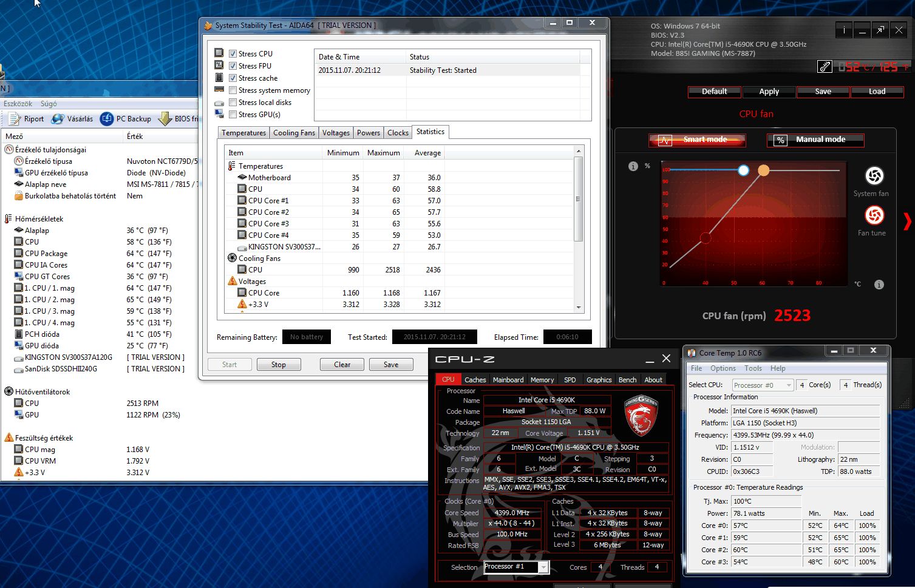Select the Motherboard row in statistics
915x588 pixels.
399,178
